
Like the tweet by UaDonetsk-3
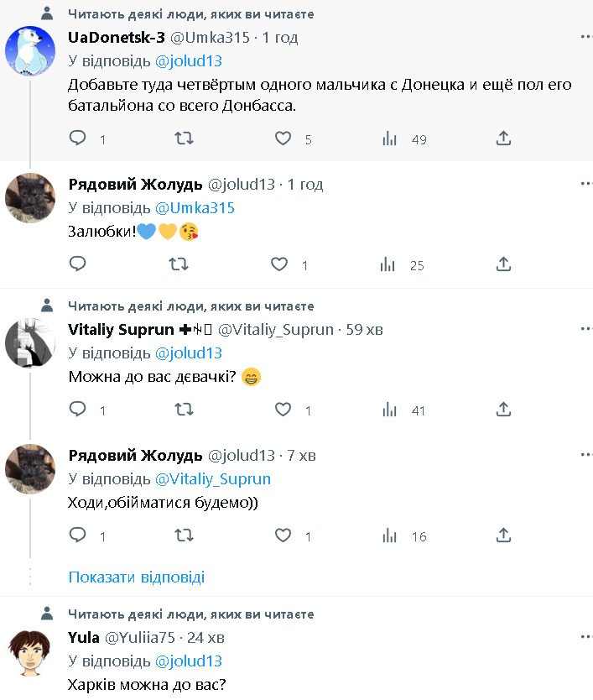coord(283,138)
